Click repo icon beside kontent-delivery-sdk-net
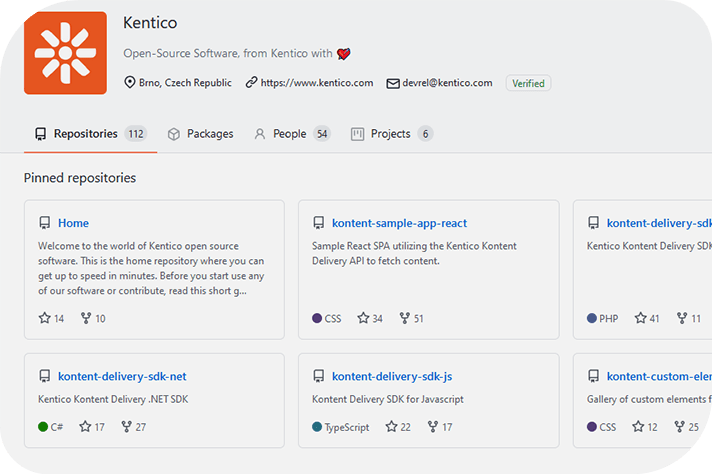This screenshot has width=712, height=474. (44, 376)
